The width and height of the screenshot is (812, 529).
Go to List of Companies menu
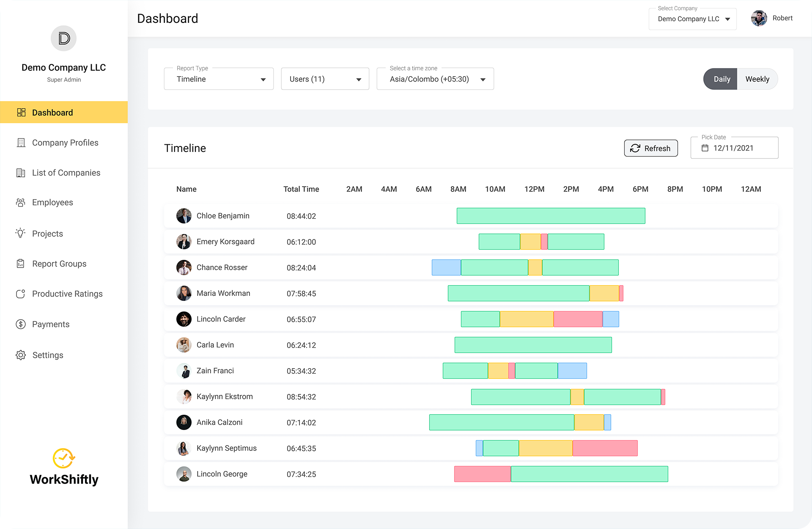(66, 173)
